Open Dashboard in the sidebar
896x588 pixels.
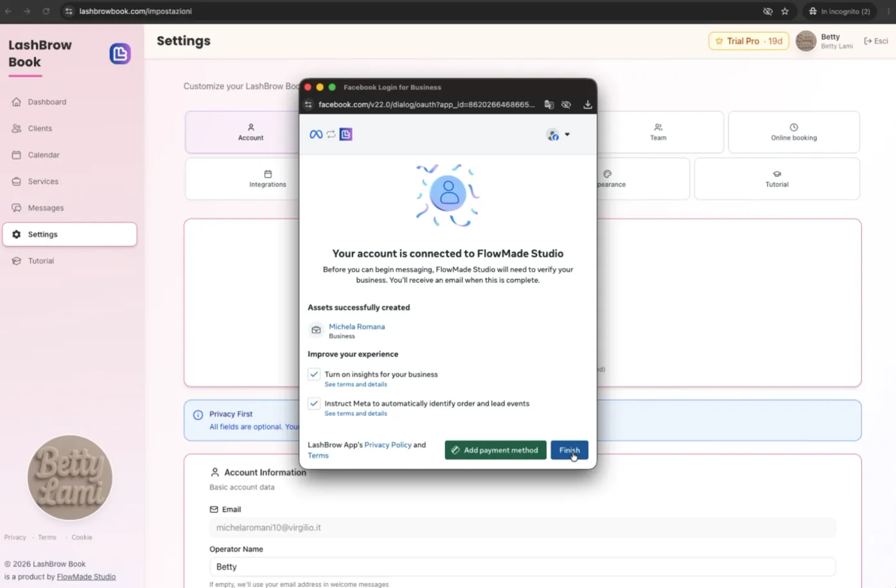point(69,102)
